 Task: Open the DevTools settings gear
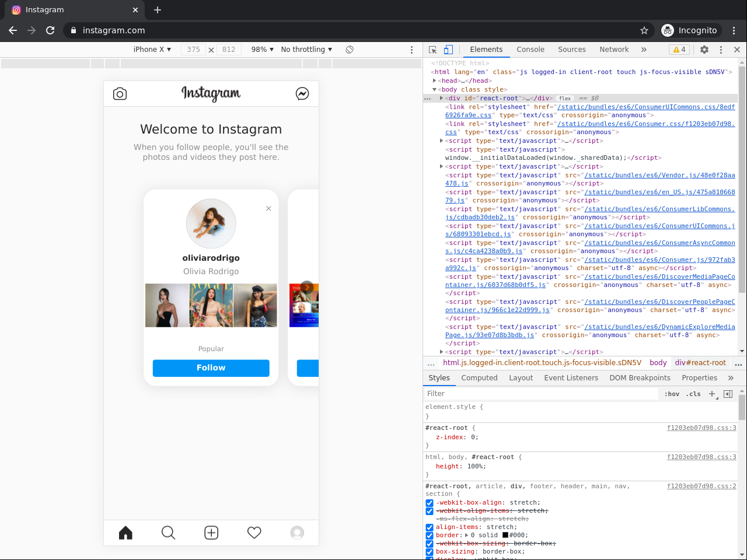(x=704, y=50)
